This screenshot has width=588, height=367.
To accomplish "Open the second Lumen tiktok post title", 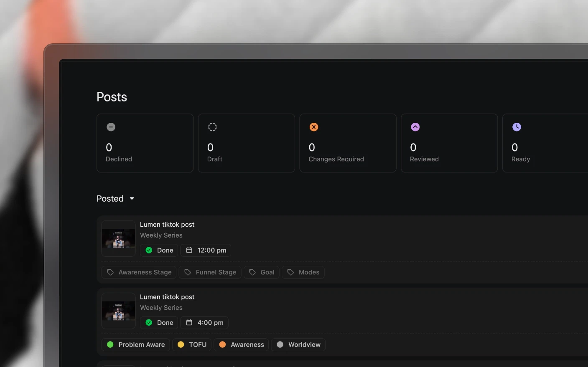I will pyautogui.click(x=167, y=297).
